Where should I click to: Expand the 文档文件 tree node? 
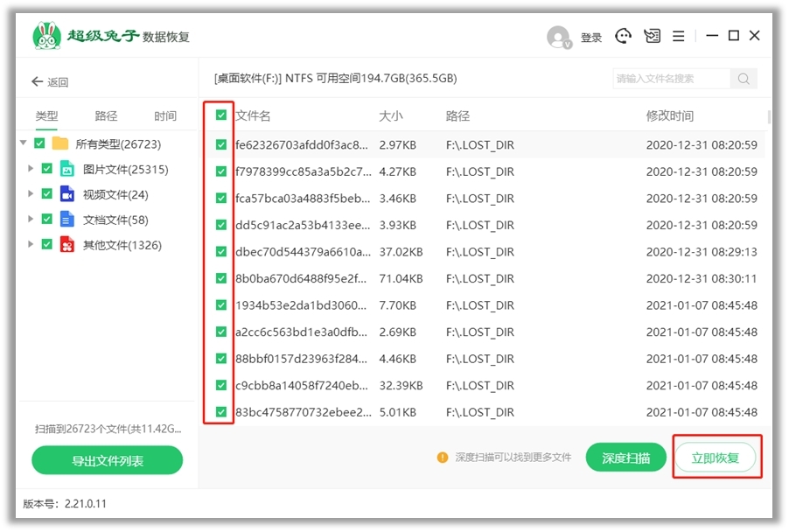click(x=31, y=219)
